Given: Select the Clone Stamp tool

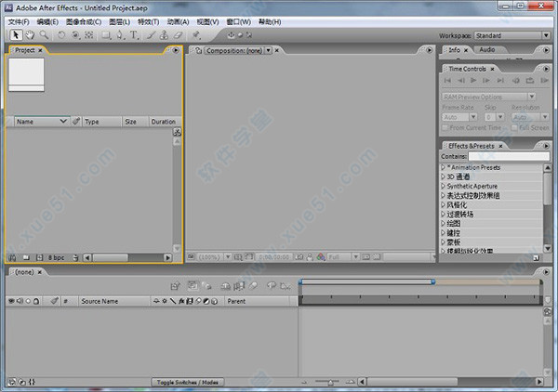Looking at the screenshot, I should (x=164, y=34).
